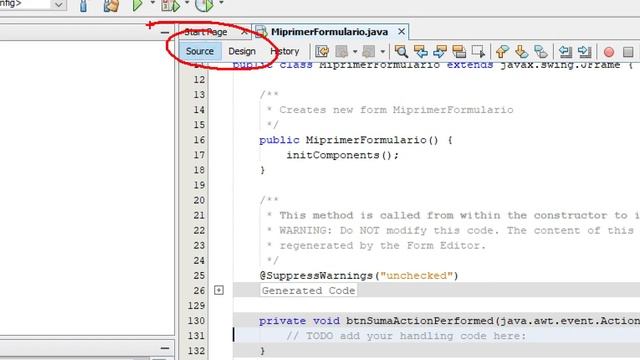This screenshot has height=360, width=640.
Task: Switch to the Source view
Action: coord(200,51)
